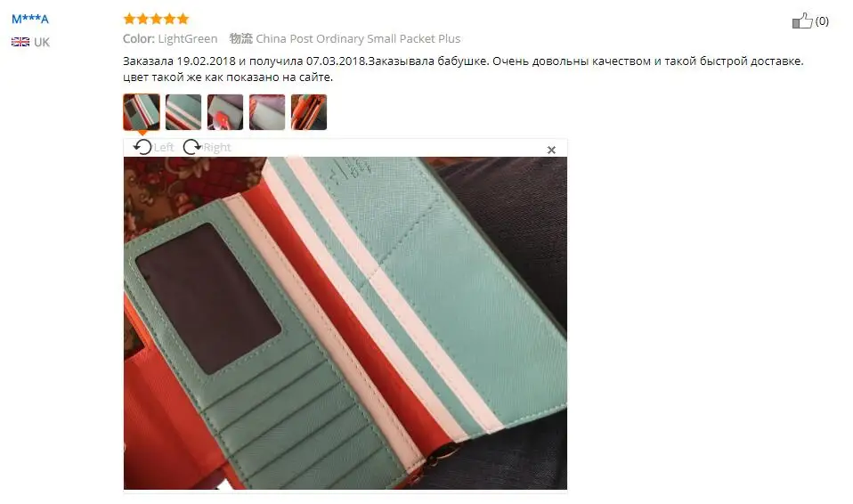
Task: Open the second review photo thumbnail
Action: click(x=183, y=112)
